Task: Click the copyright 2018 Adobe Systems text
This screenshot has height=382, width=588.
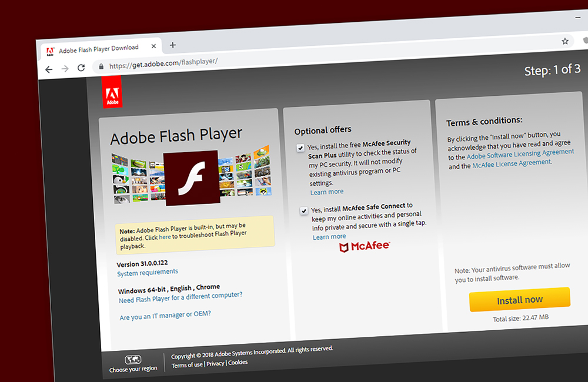Action: 252,353
